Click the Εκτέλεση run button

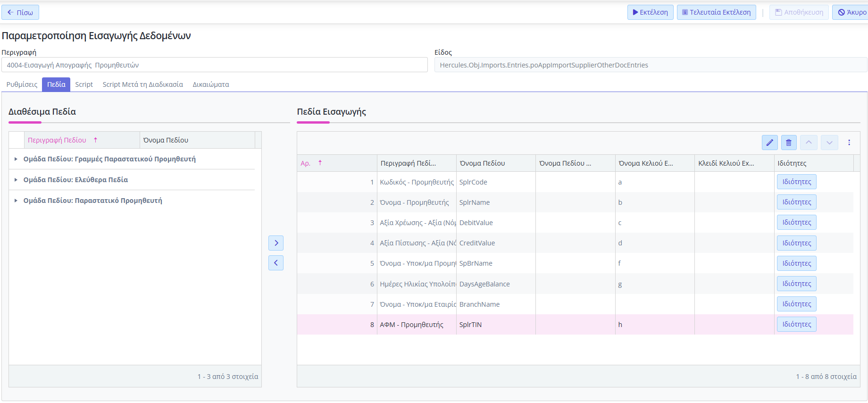pyautogui.click(x=650, y=12)
